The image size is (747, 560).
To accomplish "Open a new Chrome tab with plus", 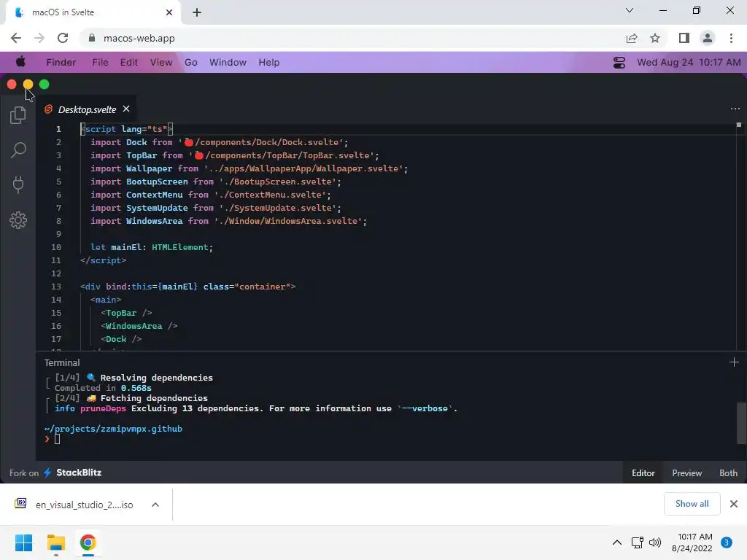I will point(197,12).
